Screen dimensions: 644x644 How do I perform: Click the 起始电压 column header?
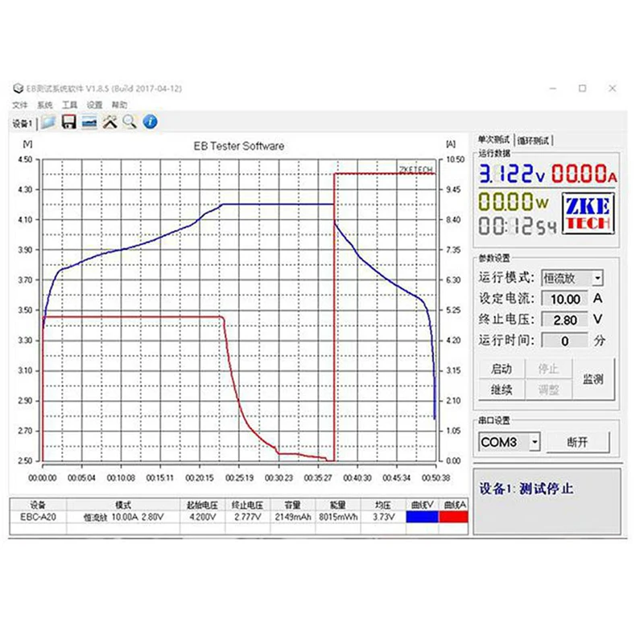coord(202,505)
